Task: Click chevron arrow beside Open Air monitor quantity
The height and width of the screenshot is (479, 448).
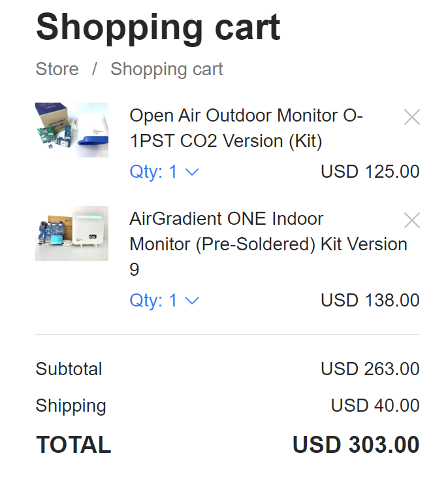Action: click(193, 173)
